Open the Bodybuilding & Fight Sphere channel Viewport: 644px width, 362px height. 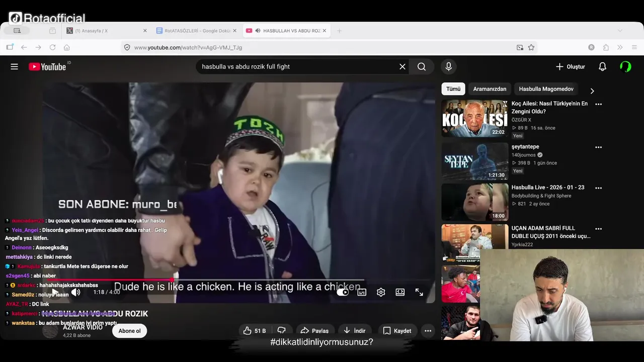541,196
